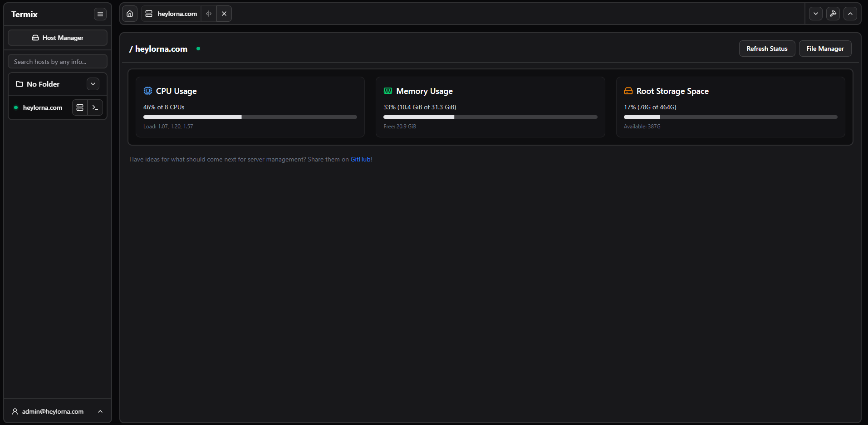
Task: Click the Root Storage Space drive icon
Action: (x=628, y=91)
